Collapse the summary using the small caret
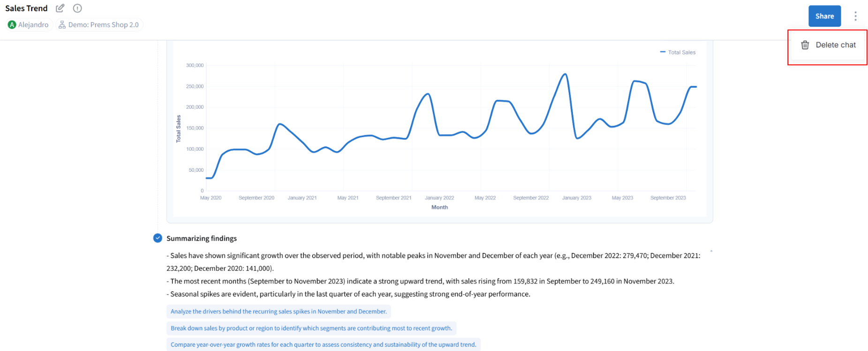The image size is (868, 351). (711, 252)
